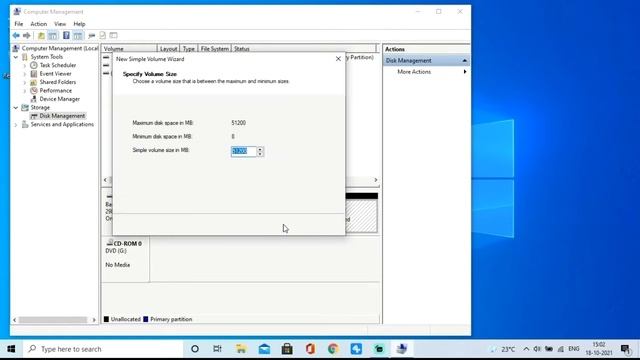The width and height of the screenshot is (640, 360).
Task: Select the Event Viewer icon in tree
Action: pos(34,74)
